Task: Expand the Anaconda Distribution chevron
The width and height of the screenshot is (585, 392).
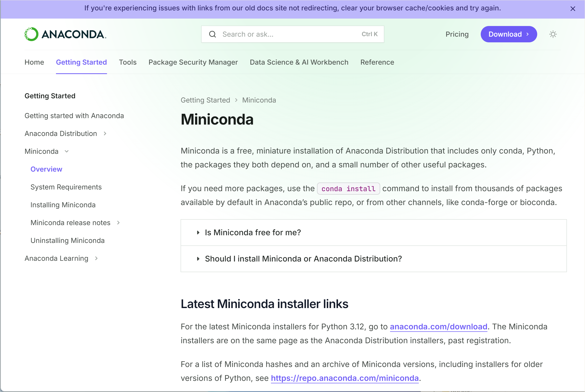Action: click(105, 134)
